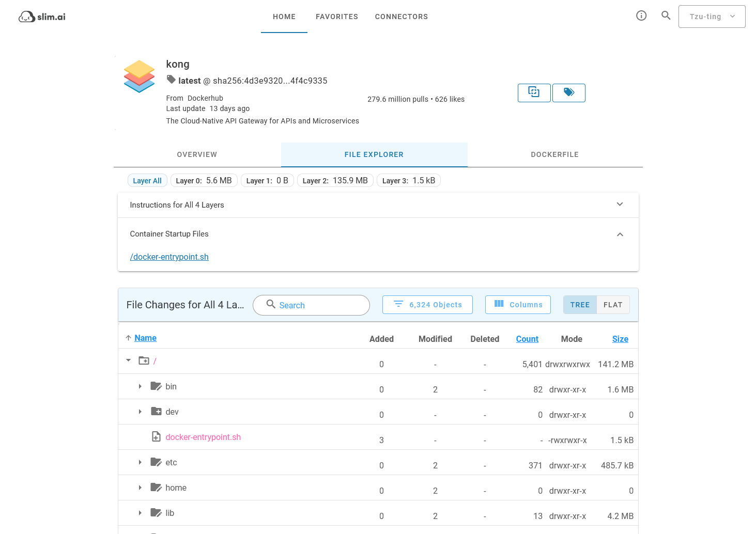Sort by the Count column
Screen dimensions: 756x534
pyautogui.click(x=527, y=339)
